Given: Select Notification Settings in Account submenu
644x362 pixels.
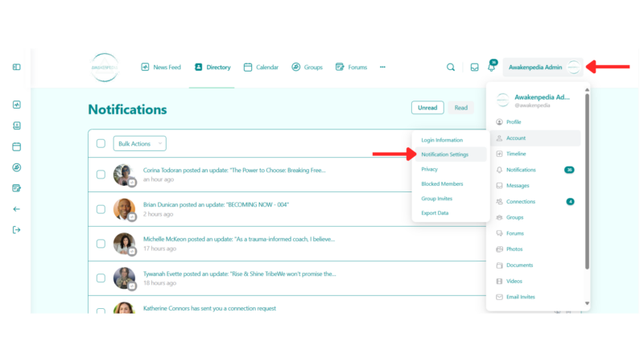Looking at the screenshot, I should [451, 154].
